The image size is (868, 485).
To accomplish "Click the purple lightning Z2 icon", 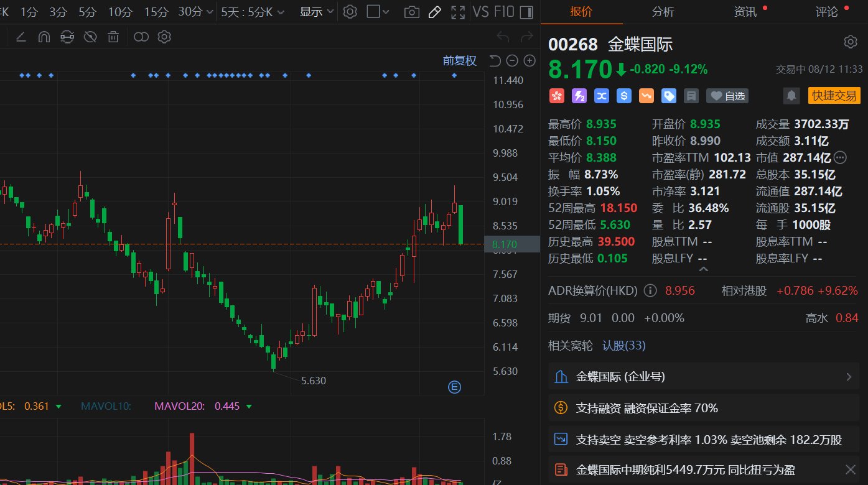I will point(579,96).
